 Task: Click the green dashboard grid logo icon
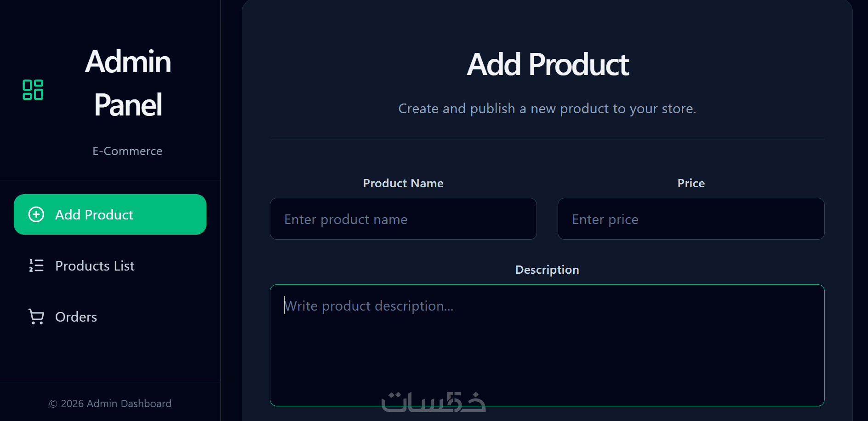[33, 90]
